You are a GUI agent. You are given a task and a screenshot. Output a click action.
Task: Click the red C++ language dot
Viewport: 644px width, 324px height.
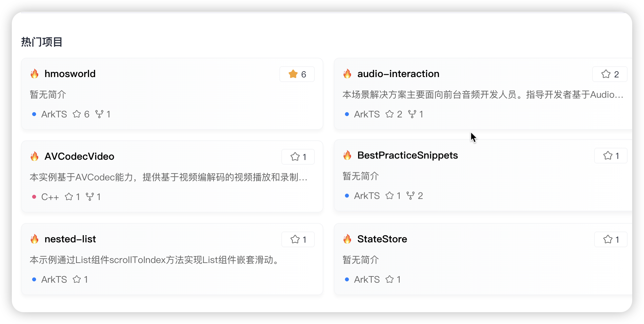(x=34, y=197)
